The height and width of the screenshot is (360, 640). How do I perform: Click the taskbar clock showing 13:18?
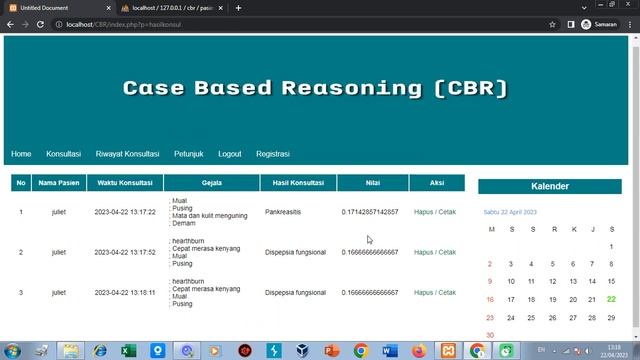(614, 351)
